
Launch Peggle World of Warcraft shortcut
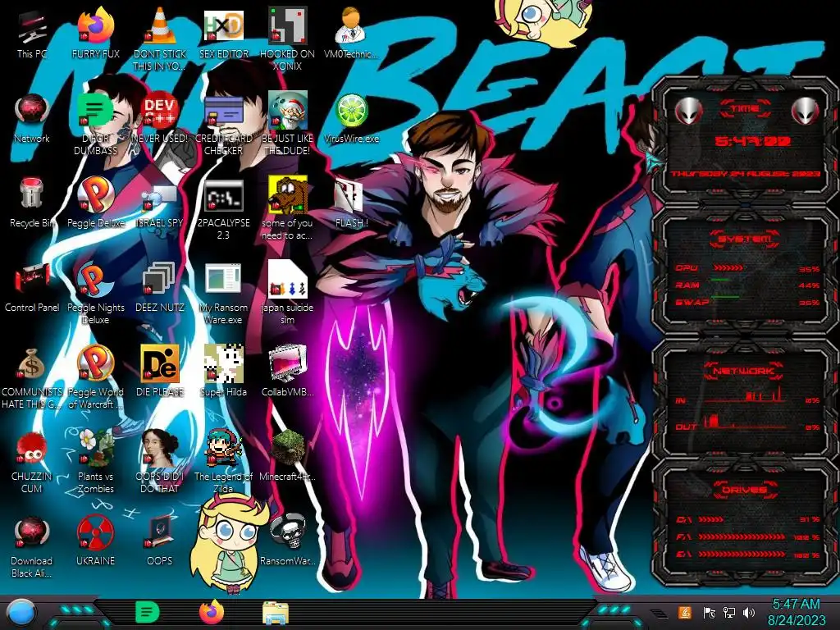point(95,377)
